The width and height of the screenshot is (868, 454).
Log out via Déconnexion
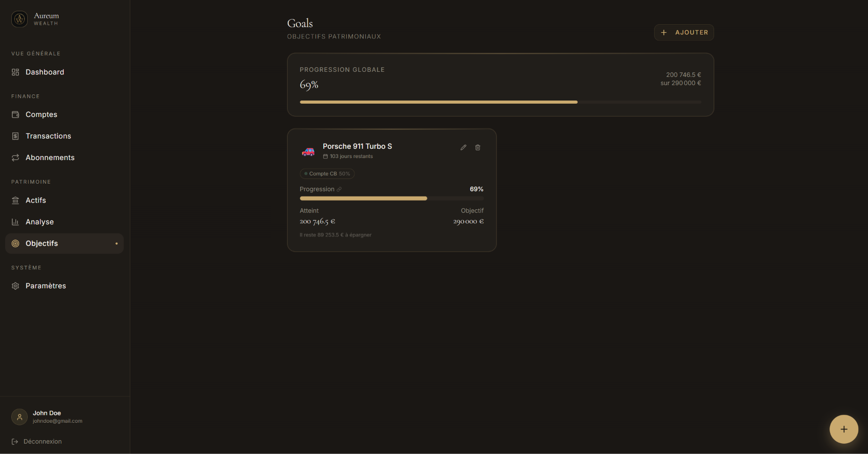pos(37,441)
